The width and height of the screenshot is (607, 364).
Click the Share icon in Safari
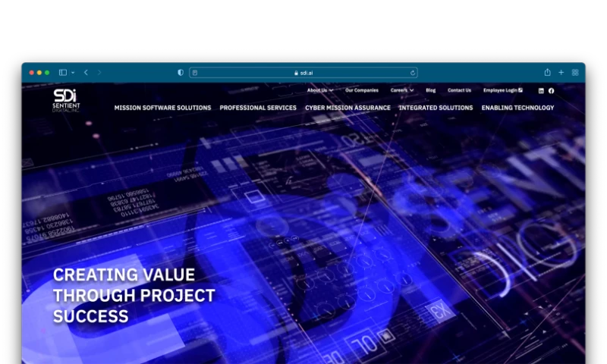coord(547,72)
